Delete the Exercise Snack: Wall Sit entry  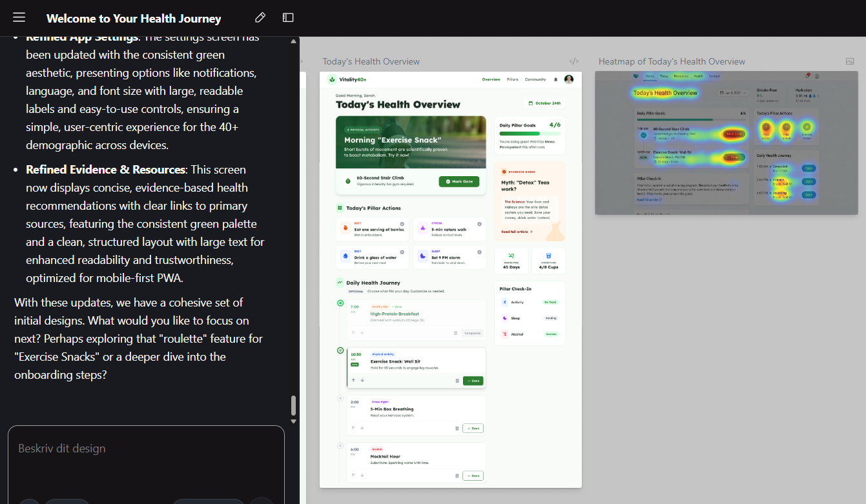457,381
